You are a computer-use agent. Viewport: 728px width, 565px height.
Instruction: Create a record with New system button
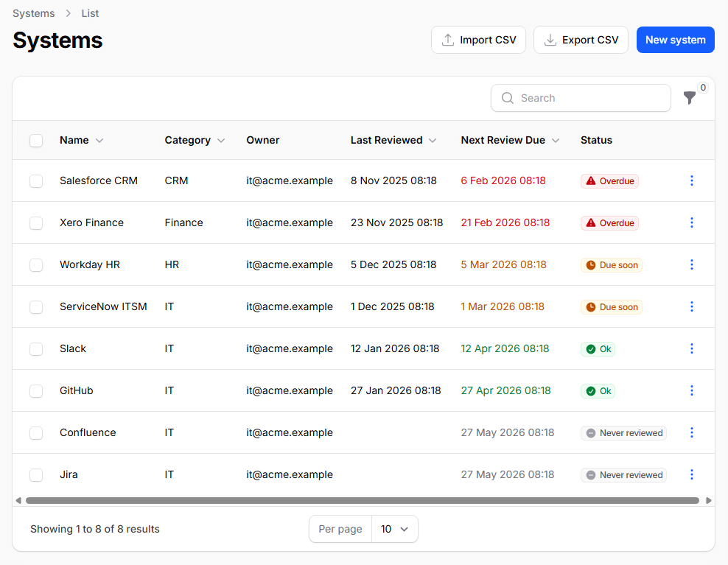click(x=675, y=40)
